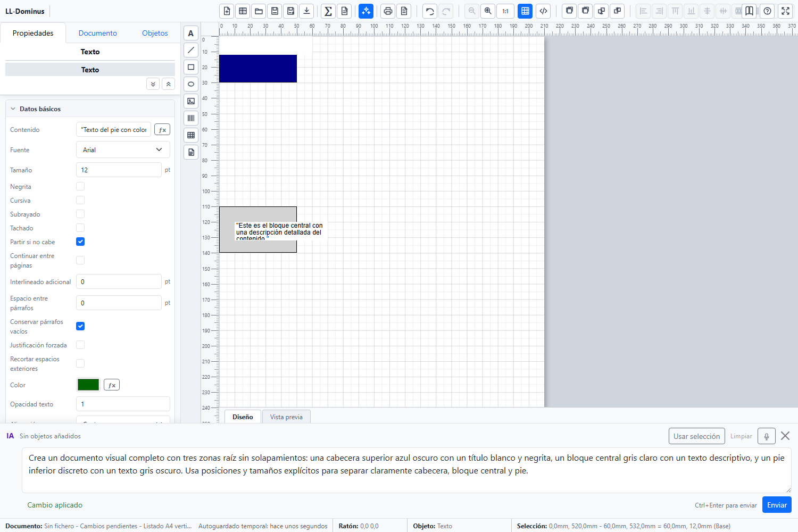Enable the Subrayado checkbox
798x532 pixels.
[80, 214]
